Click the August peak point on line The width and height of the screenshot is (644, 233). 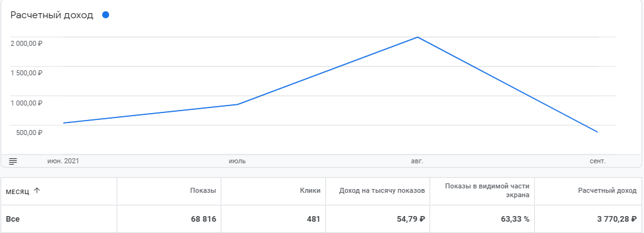pos(418,37)
